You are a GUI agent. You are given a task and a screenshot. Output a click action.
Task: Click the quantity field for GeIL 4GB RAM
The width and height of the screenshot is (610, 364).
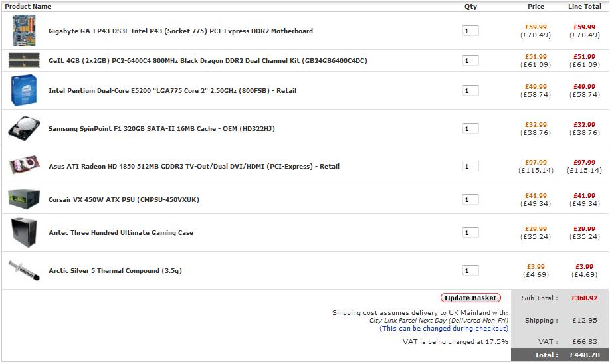470,60
